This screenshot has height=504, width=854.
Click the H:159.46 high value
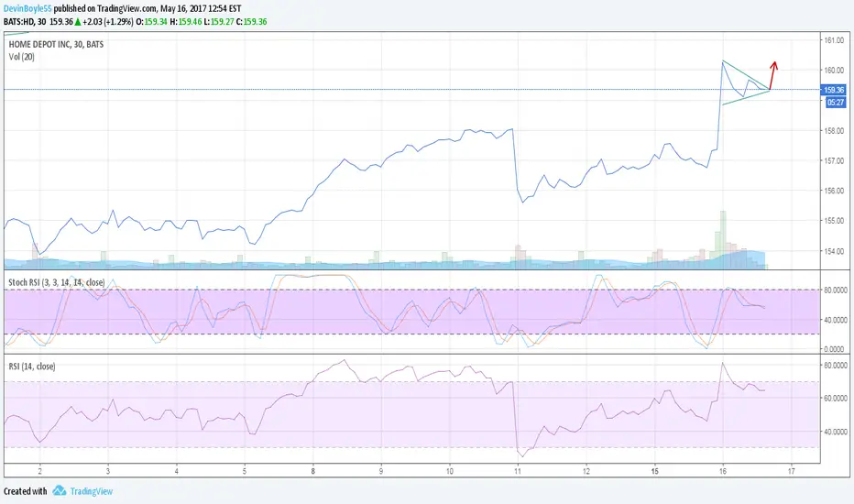(186, 22)
